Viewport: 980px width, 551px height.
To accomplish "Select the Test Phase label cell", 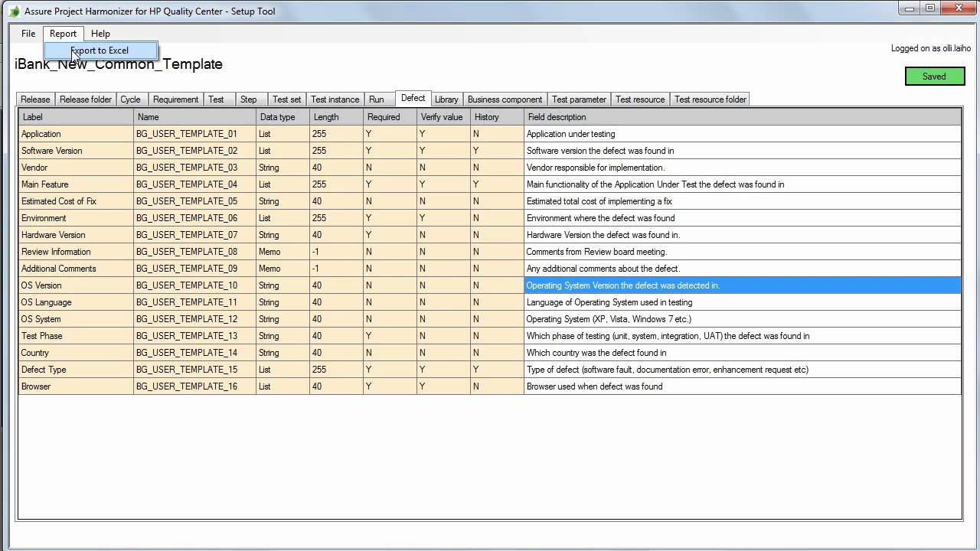I will (x=76, y=336).
